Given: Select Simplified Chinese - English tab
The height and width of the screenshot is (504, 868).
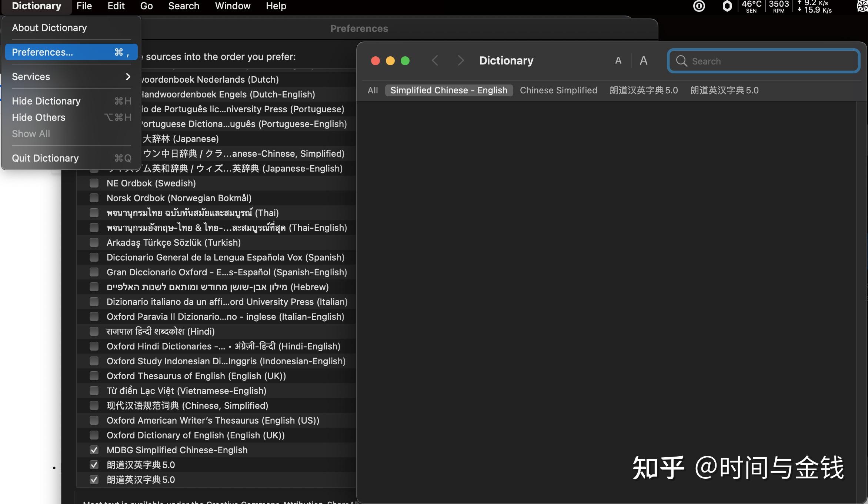Looking at the screenshot, I should coord(449,90).
